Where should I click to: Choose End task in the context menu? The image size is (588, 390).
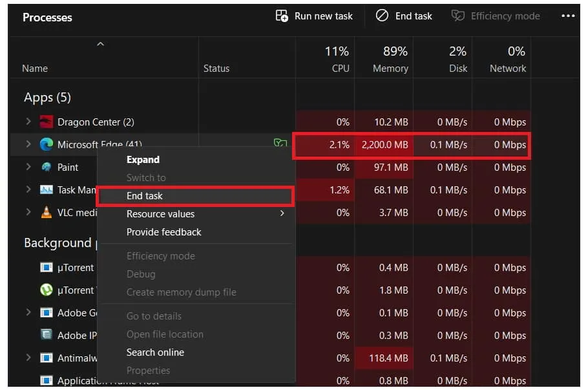(196, 195)
